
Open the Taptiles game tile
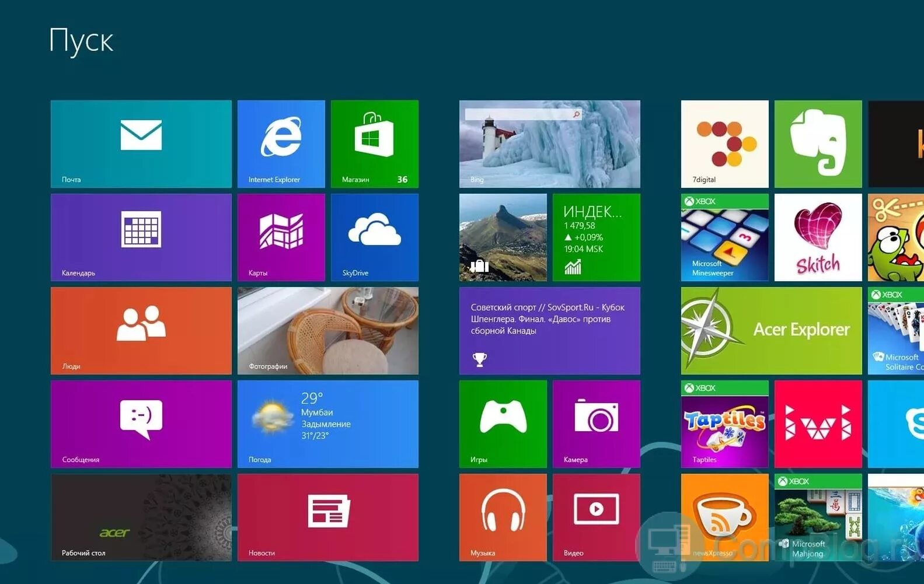pos(725,424)
